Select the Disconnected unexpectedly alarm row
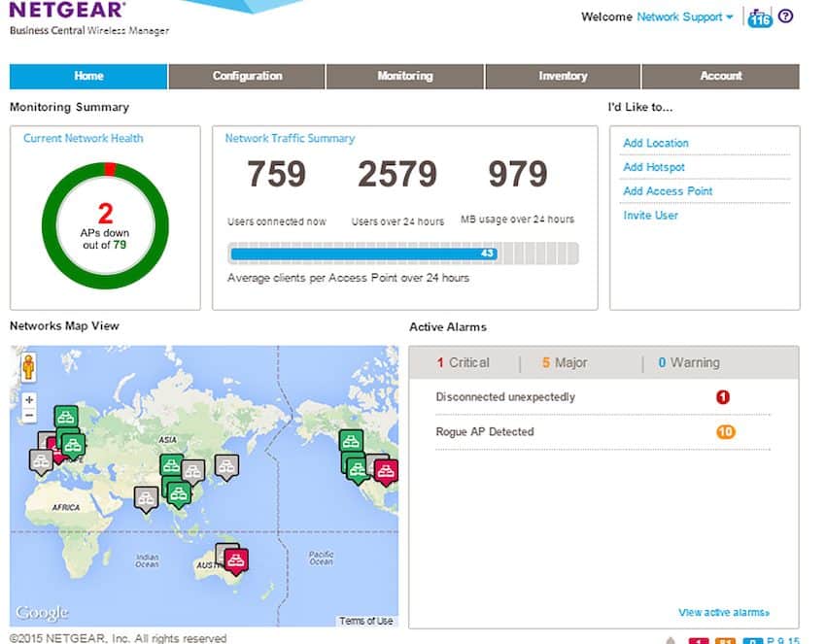Screen dimensions: 826x644 point(602,397)
